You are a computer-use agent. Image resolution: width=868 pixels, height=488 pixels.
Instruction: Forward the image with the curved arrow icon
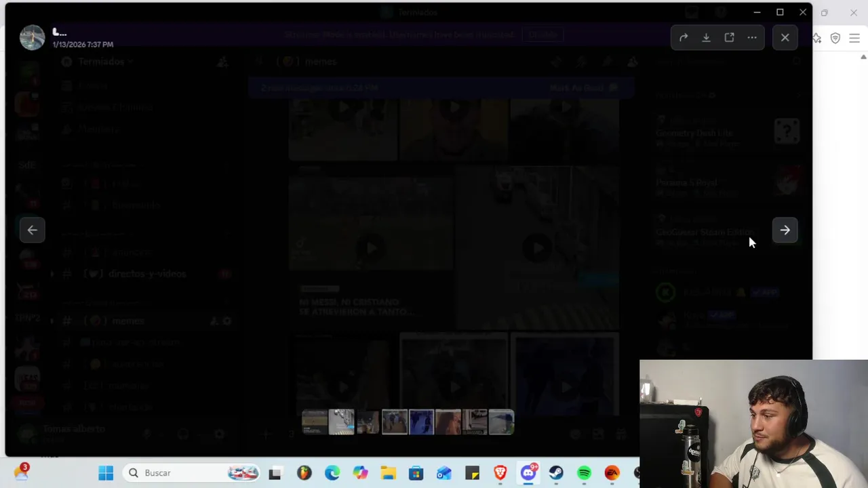[684, 38]
